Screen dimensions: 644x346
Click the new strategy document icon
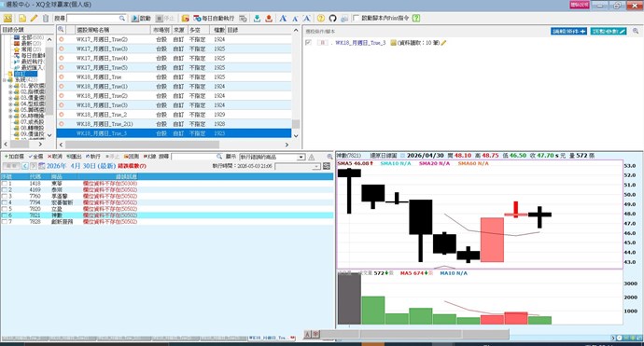point(22,19)
